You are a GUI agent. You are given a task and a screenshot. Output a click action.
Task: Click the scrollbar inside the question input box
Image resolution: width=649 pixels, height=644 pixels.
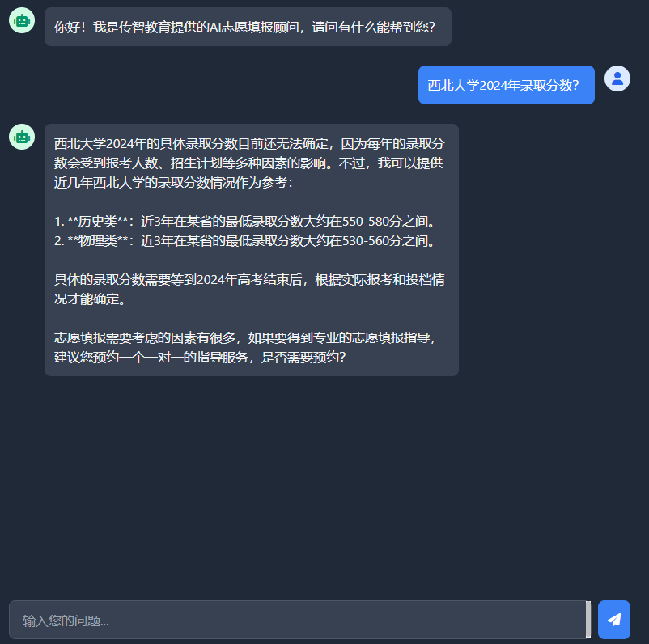coord(588,620)
